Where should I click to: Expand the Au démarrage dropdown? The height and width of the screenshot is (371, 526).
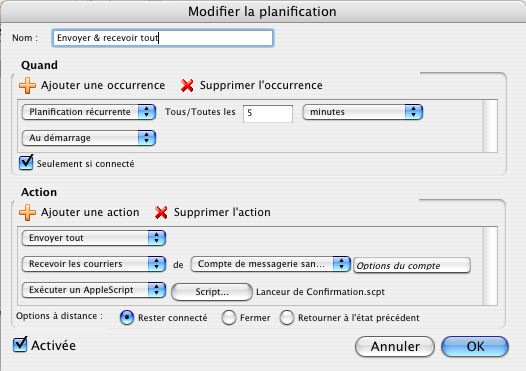point(89,138)
